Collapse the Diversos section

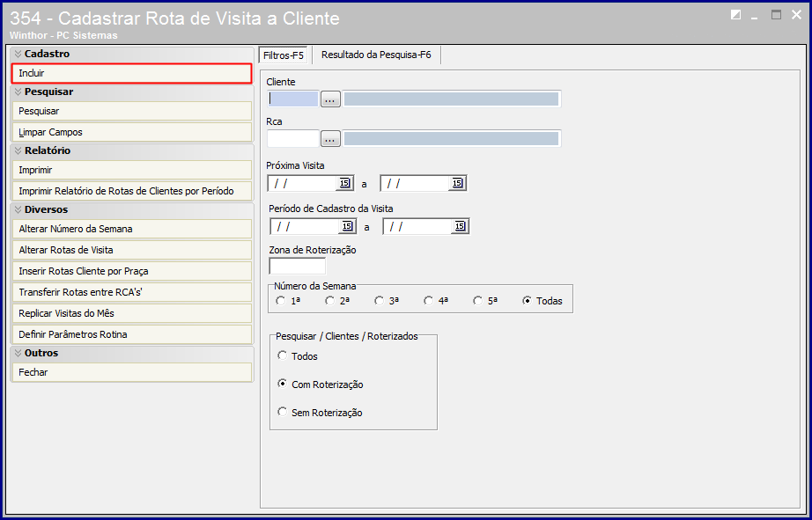click(x=18, y=209)
